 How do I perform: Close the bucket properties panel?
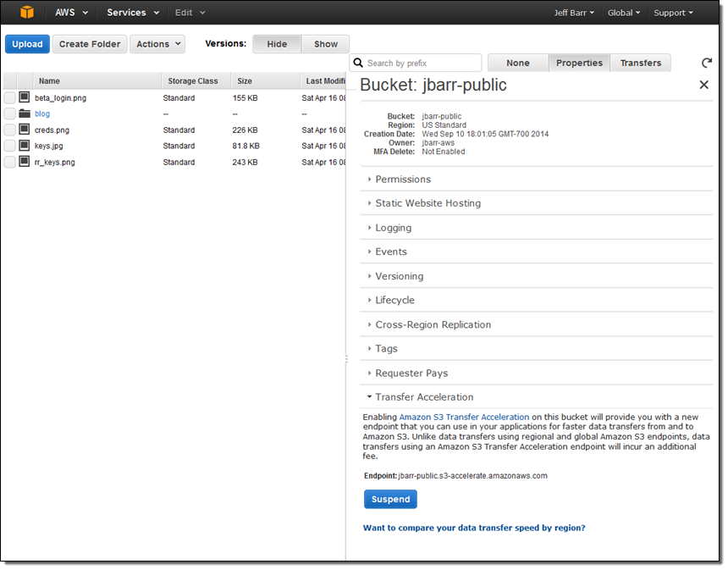click(703, 85)
